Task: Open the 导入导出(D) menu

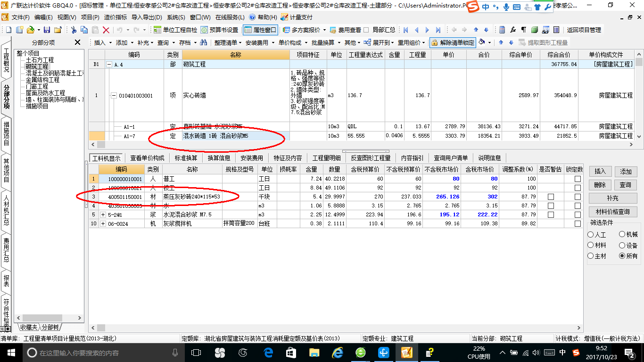Action: coord(146,17)
